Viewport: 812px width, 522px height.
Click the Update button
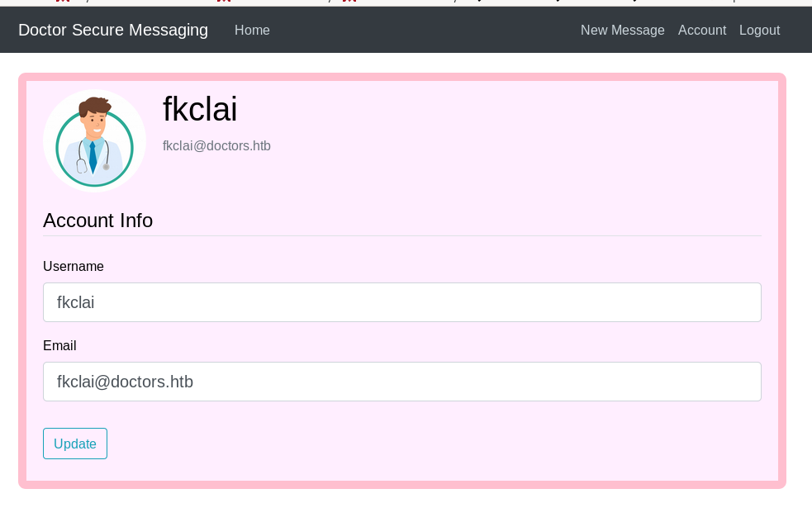75,444
